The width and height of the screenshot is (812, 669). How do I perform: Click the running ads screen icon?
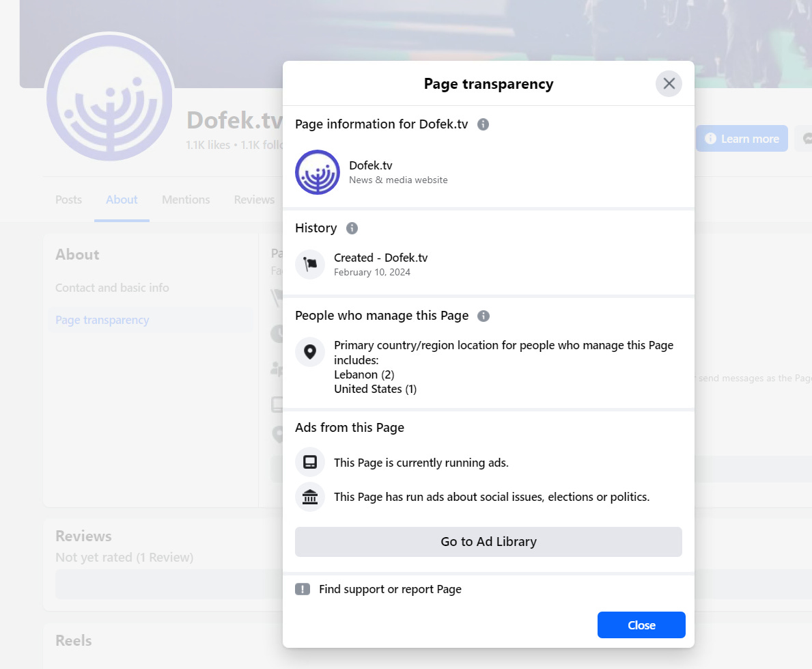point(310,462)
